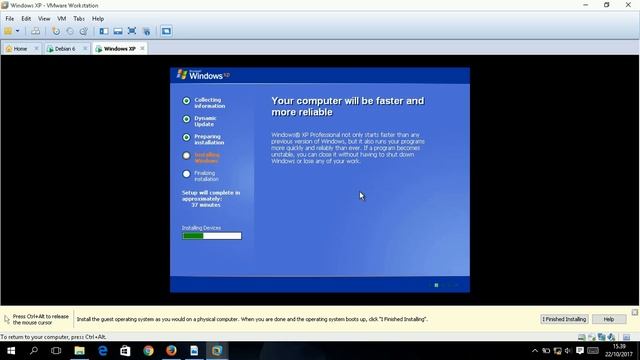Open the Windows Start menu
Screen dimensions: 640x360
[11, 351]
